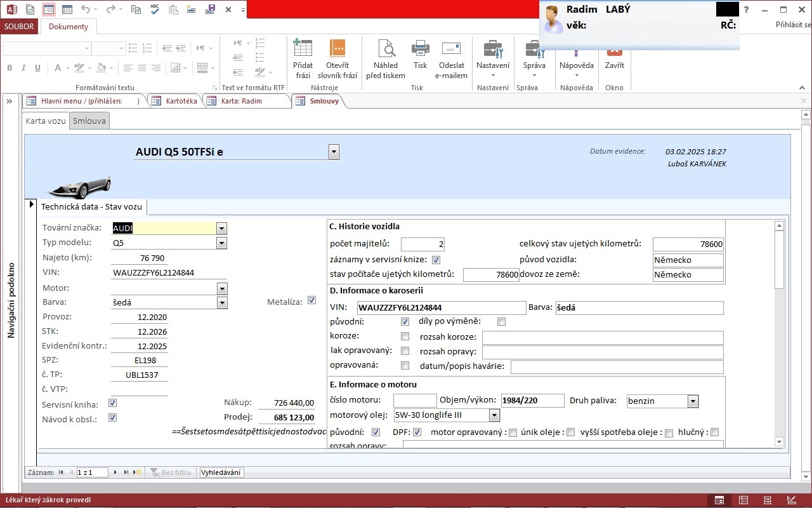
Task: Open the Nastavení toolbox menu
Action: tap(493, 58)
